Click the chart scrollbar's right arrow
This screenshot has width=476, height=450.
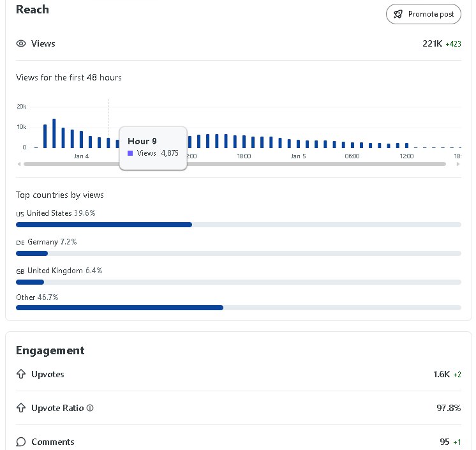tap(458, 164)
